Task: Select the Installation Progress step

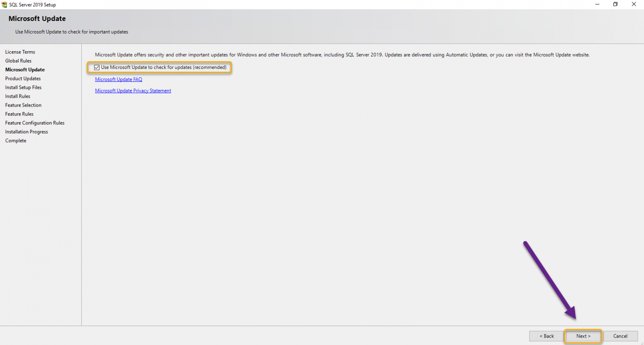Action: (26, 131)
